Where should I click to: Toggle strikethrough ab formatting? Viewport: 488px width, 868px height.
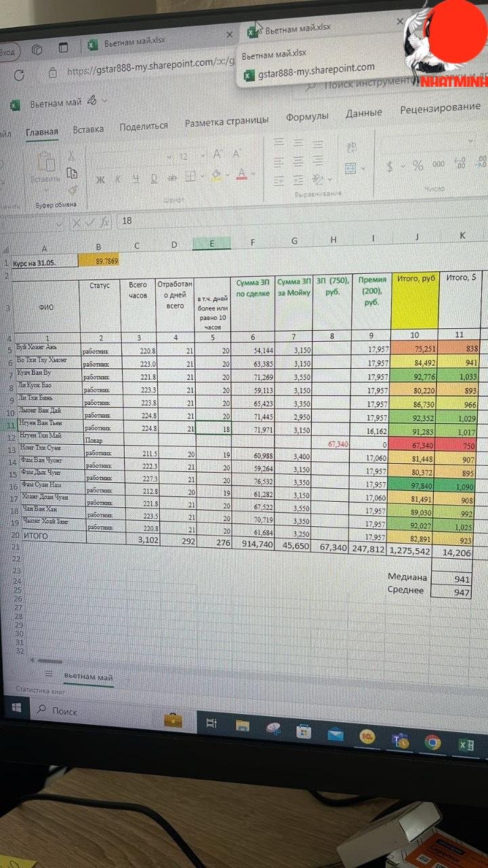coord(172,178)
